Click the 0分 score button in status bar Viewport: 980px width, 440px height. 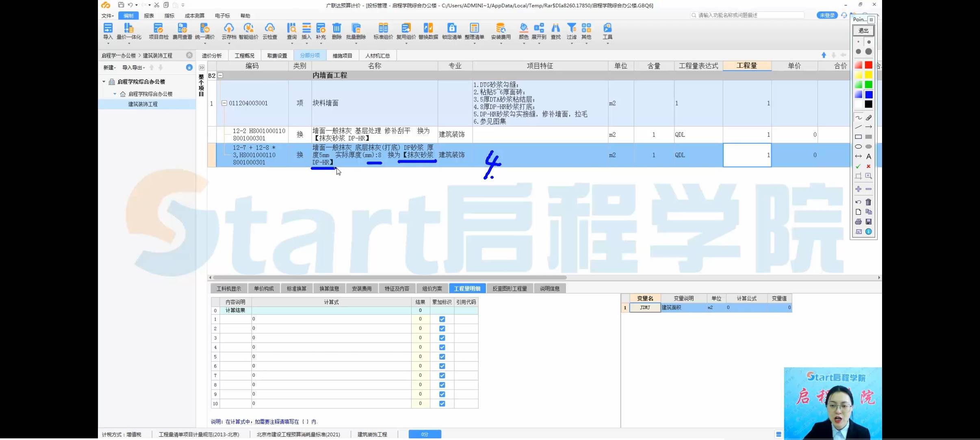425,434
